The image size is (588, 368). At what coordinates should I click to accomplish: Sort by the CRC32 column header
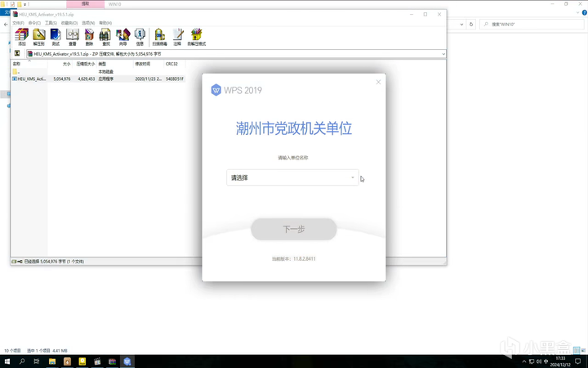175,64
